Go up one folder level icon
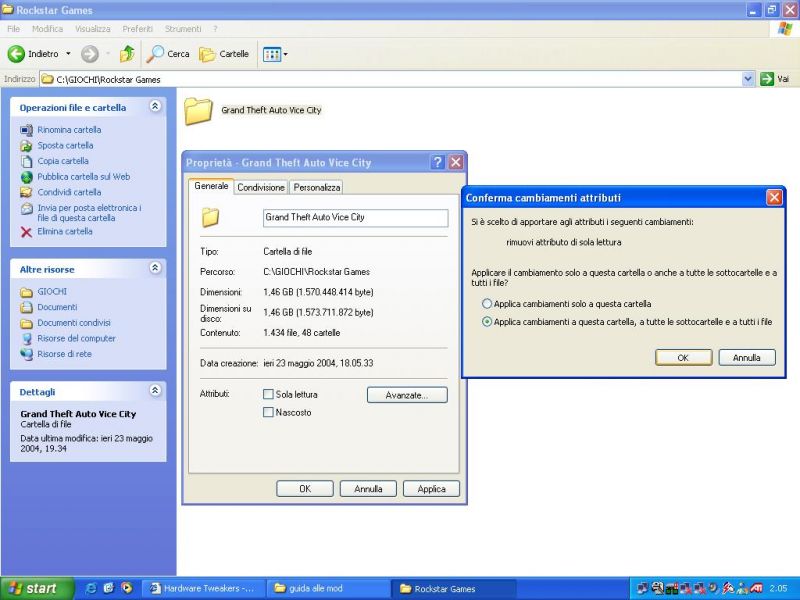800x600 pixels. coord(127,54)
